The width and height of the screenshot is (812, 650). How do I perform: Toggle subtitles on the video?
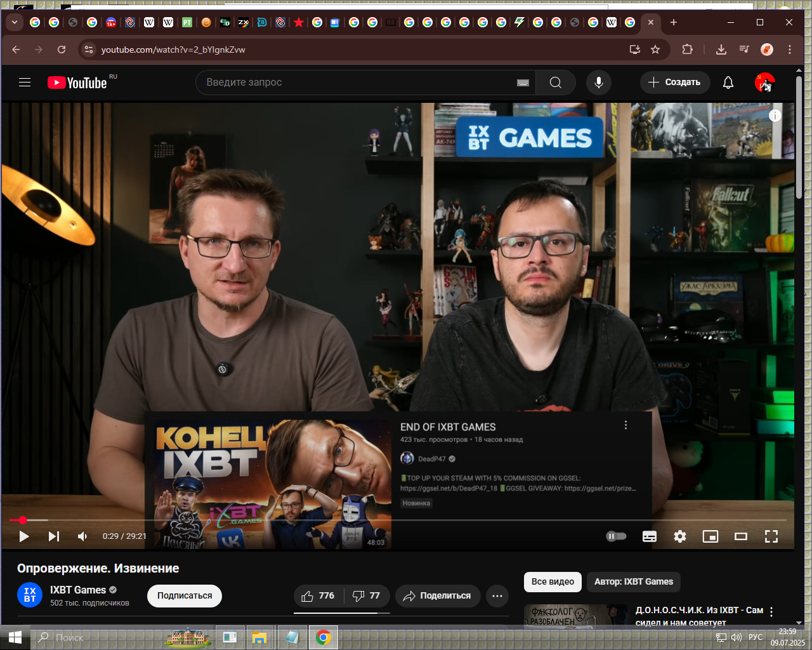pyautogui.click(x=650, y=536)
